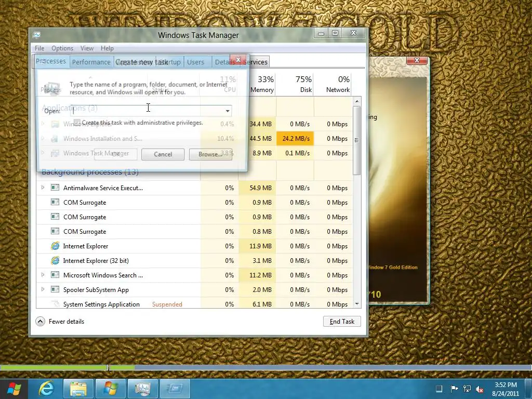Click the Fewer details label

(66, 321)
